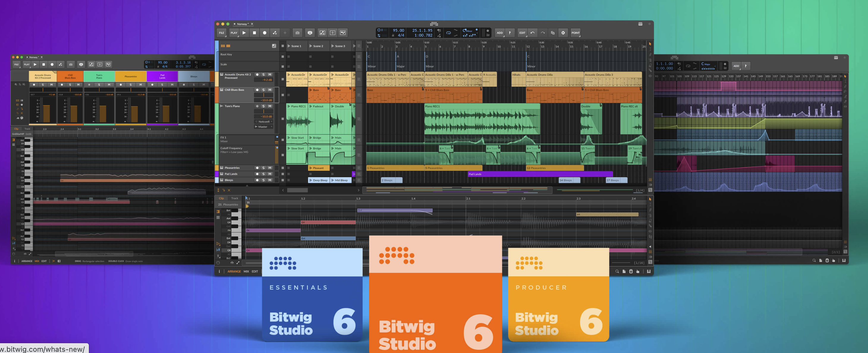Arm record on Acoustic Drums Kit 2 track
The height and width of the screenshot is (353, 868).
click(257, 75)
